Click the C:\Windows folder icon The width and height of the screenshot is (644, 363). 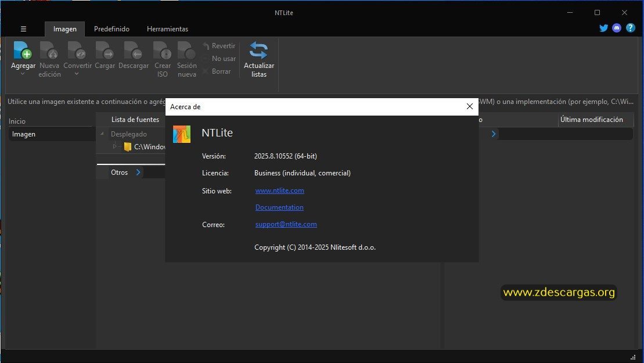click(x=127, y=146)
